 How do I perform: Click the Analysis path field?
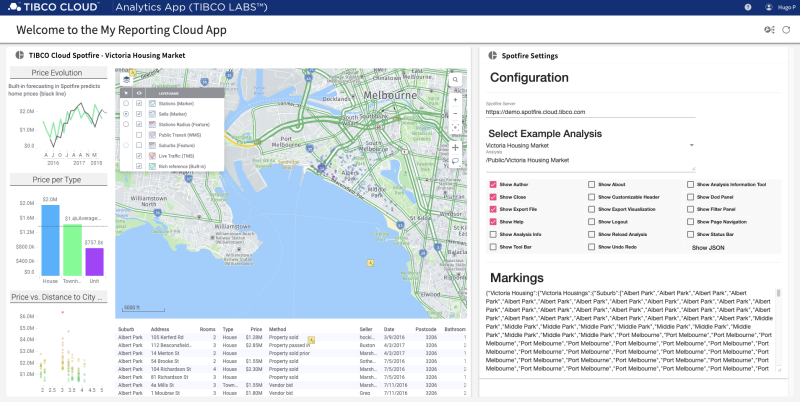click(x=590, y=163)
